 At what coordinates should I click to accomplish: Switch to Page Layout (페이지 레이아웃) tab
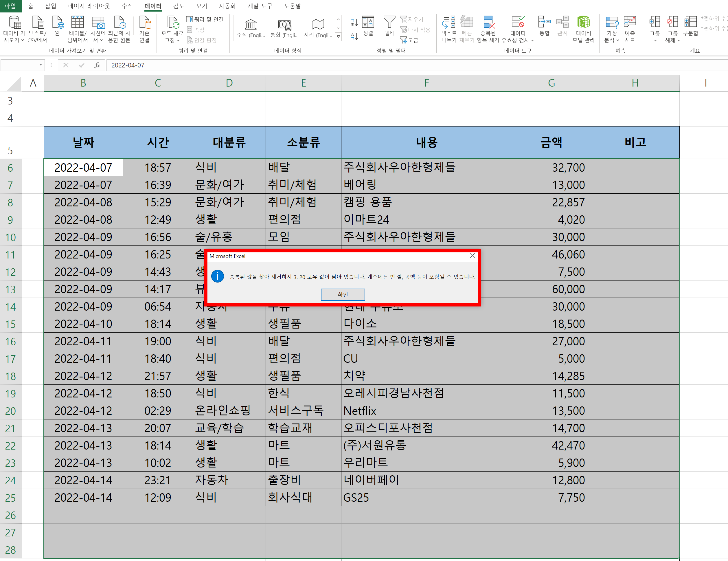(x=89, y=6)
